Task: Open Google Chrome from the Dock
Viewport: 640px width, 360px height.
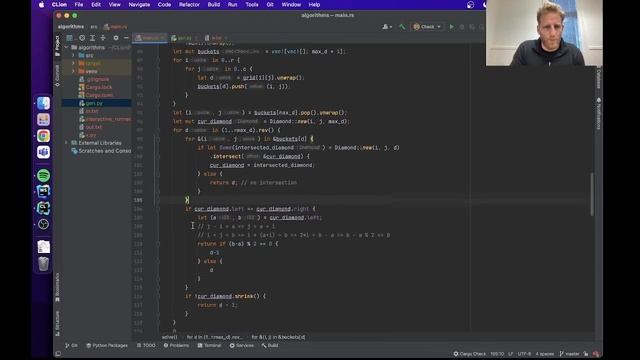Action: (x=43, y=136)
